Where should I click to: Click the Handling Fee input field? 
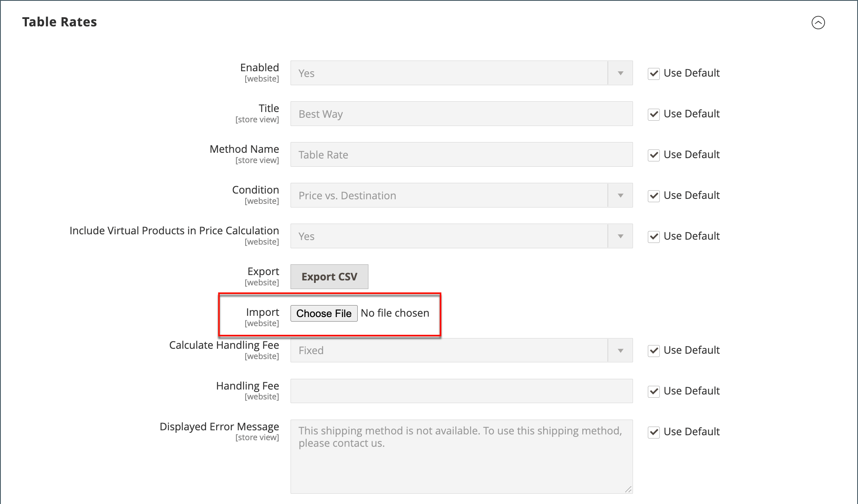pyautogui.click(x=461, y=391)
